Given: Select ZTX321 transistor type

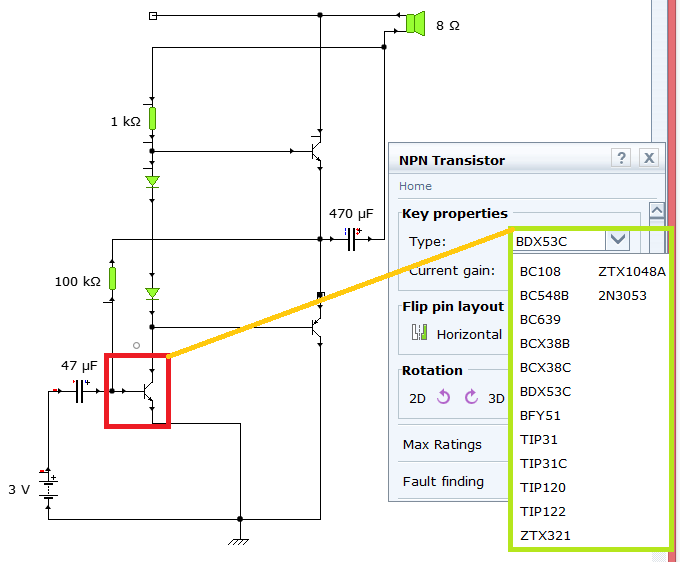Looking at the screenshot, I should [545, 536].
